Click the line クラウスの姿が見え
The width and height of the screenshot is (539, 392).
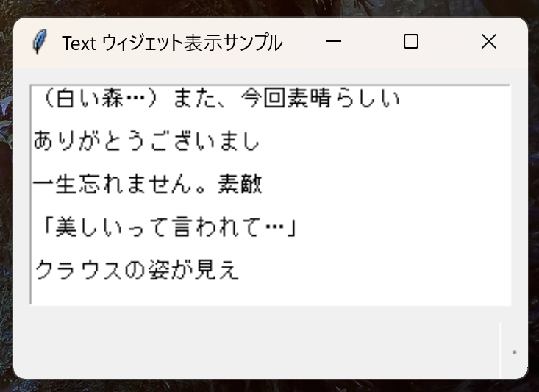[x=137, y=270]
